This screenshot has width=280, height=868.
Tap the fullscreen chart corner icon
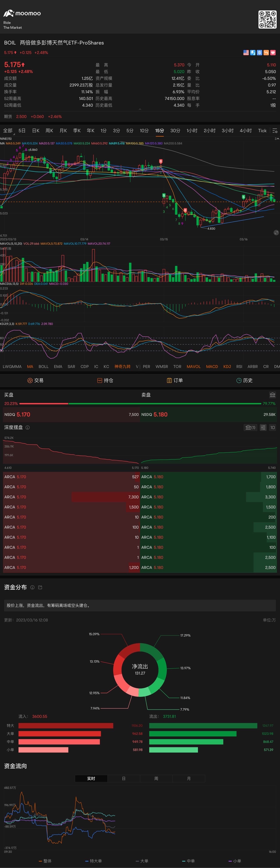point(276,233)
